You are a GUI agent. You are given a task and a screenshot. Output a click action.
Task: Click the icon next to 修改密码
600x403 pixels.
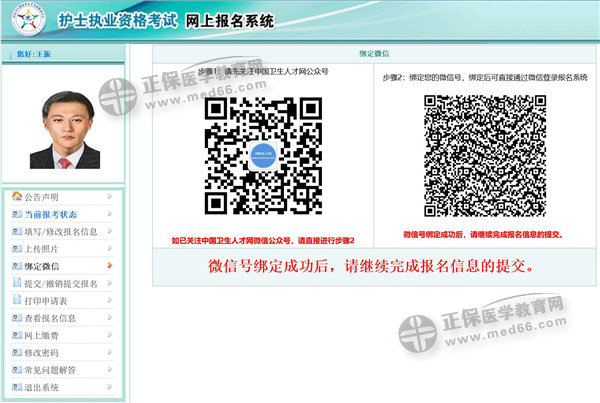(x=16, y=353)
